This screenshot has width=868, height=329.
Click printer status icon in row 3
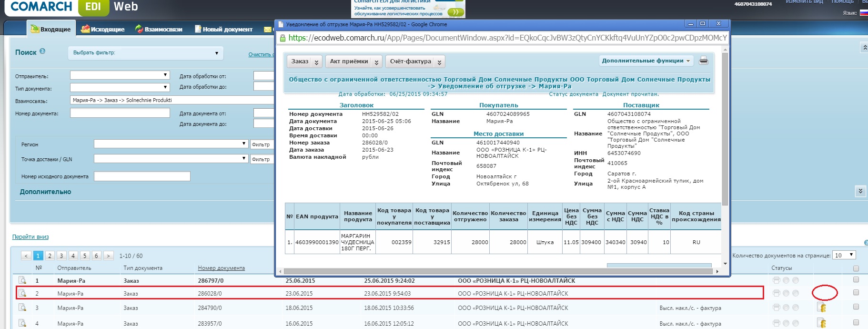click(777, 308)
